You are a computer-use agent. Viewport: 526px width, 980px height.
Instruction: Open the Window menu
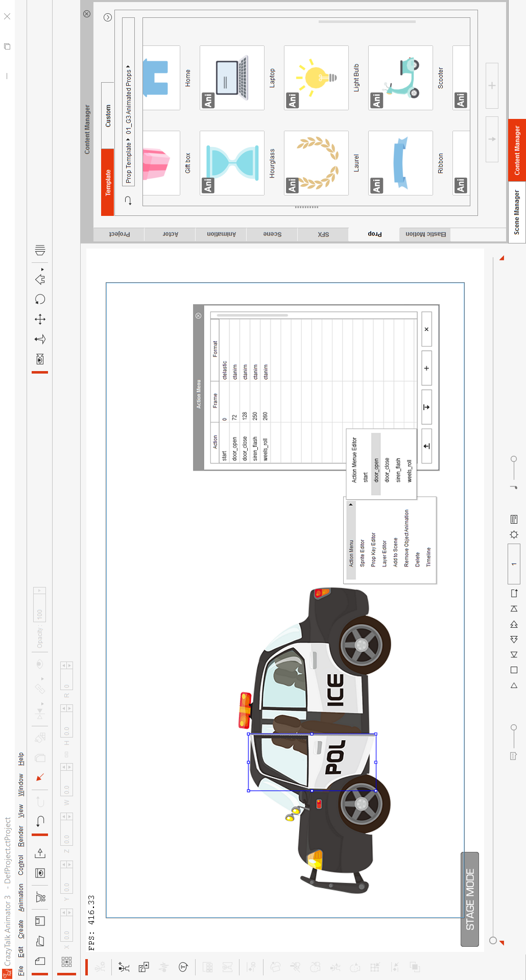21,785
